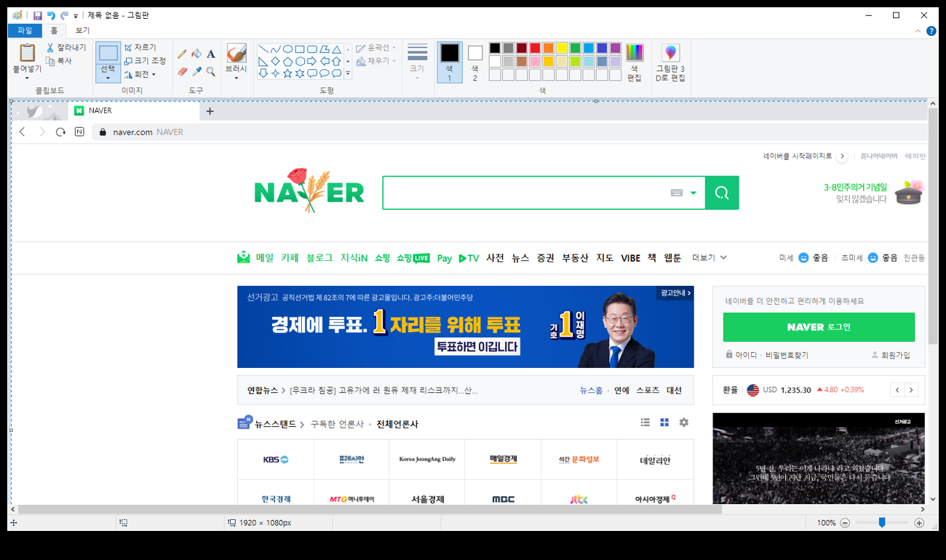
Task: Open the 크기 조정 resize dialog
Action: click(x=145, y=61)
